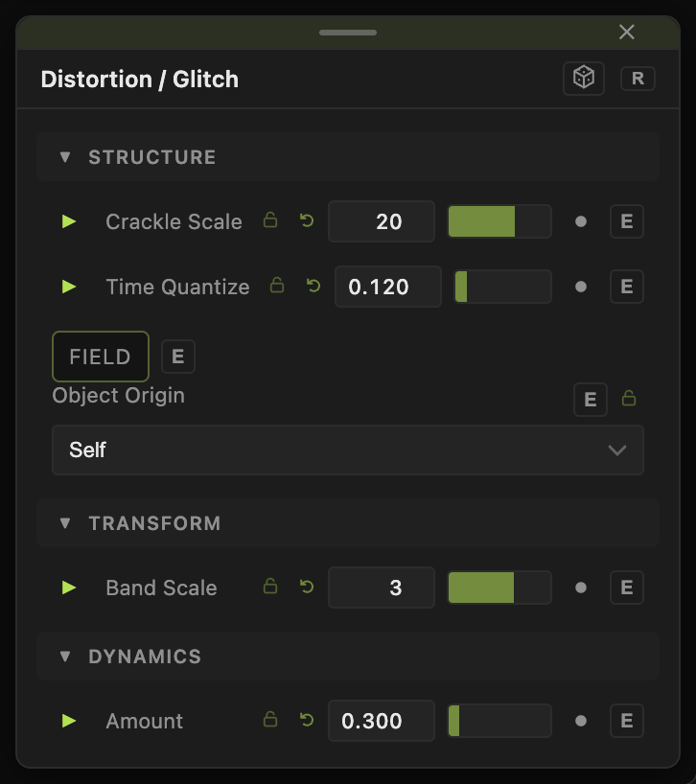
Task: Toggle the Object Origin lock icon
Action: 629,399
